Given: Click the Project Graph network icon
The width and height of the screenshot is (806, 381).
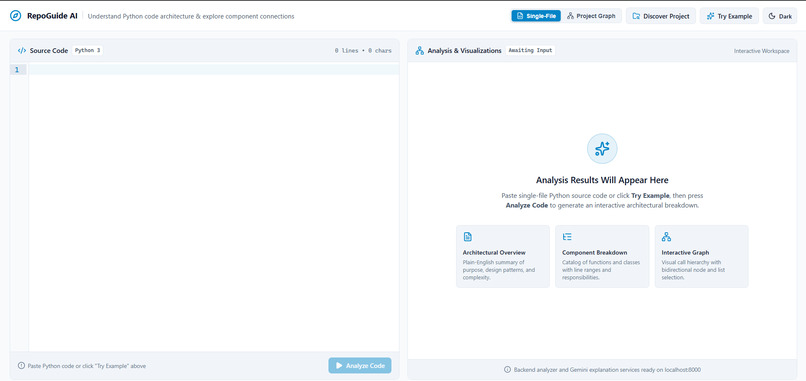Looking at the screenshot, I should click(x=571, y=16).
